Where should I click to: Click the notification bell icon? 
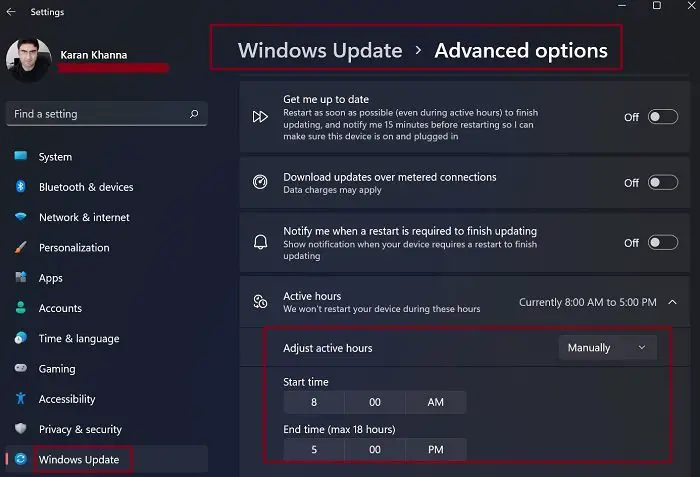[260, 242]
